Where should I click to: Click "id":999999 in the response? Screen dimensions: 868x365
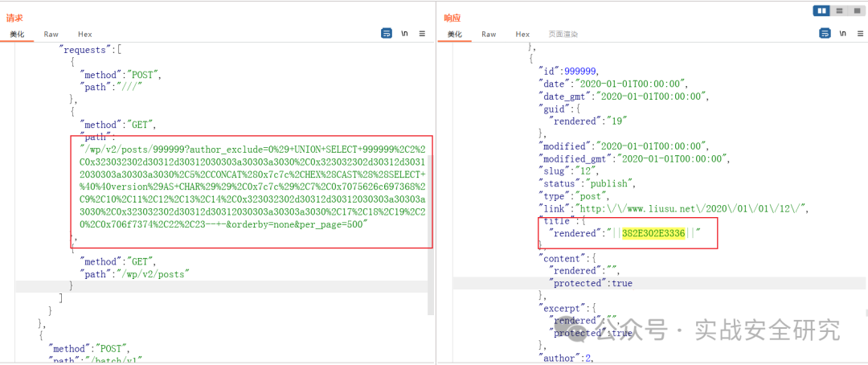568,71
